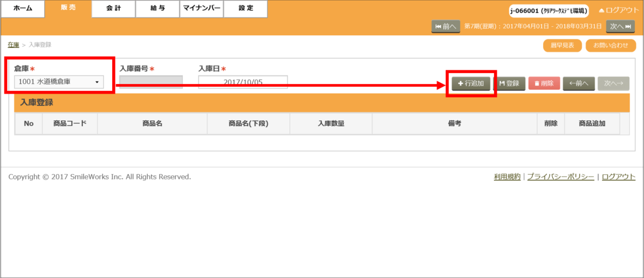Click the 備考 column header
The image size is (644, 278).
(x=455, y=123)
